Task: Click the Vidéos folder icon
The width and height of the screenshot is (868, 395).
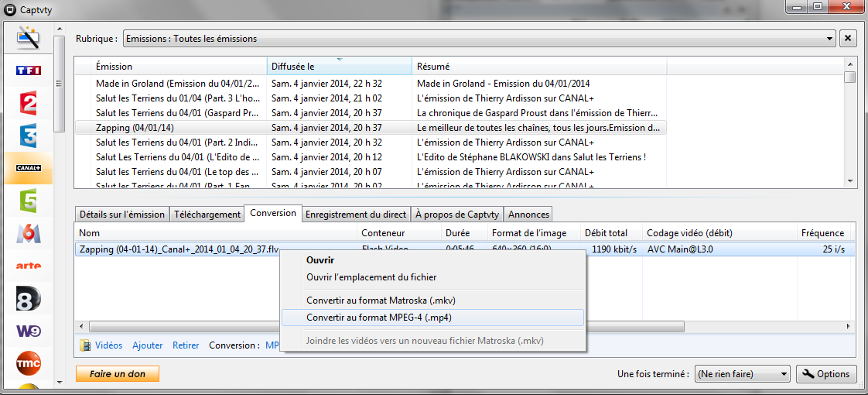Action: coord(84,345)
